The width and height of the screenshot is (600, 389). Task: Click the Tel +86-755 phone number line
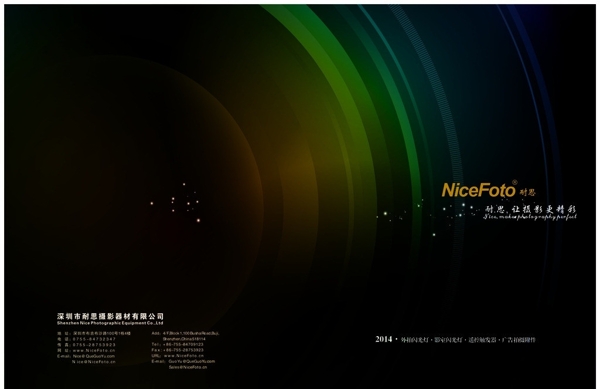pyautogui.click(x=178, y=344)
